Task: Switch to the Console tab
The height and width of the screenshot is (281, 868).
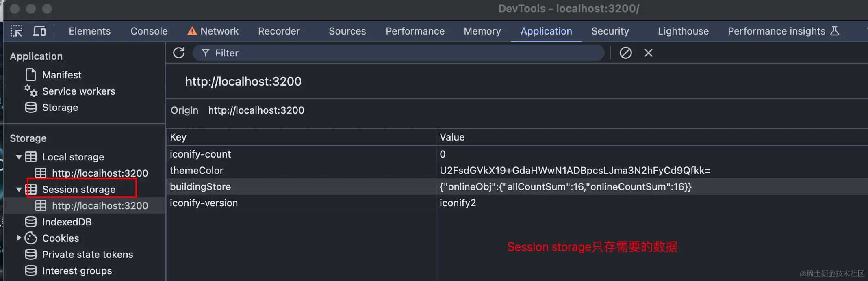Action: (149, 31)
